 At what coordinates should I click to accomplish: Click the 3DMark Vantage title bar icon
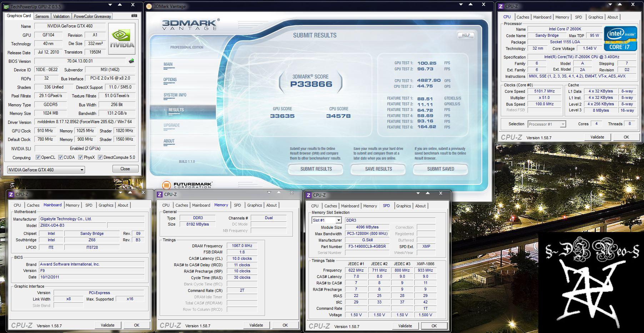[x=149, y=6]
